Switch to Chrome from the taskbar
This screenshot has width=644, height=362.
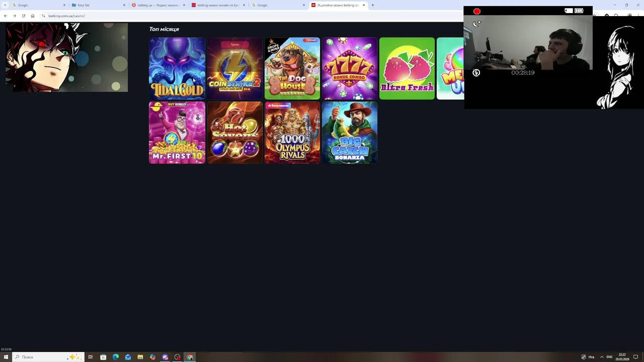pos(190,357)
